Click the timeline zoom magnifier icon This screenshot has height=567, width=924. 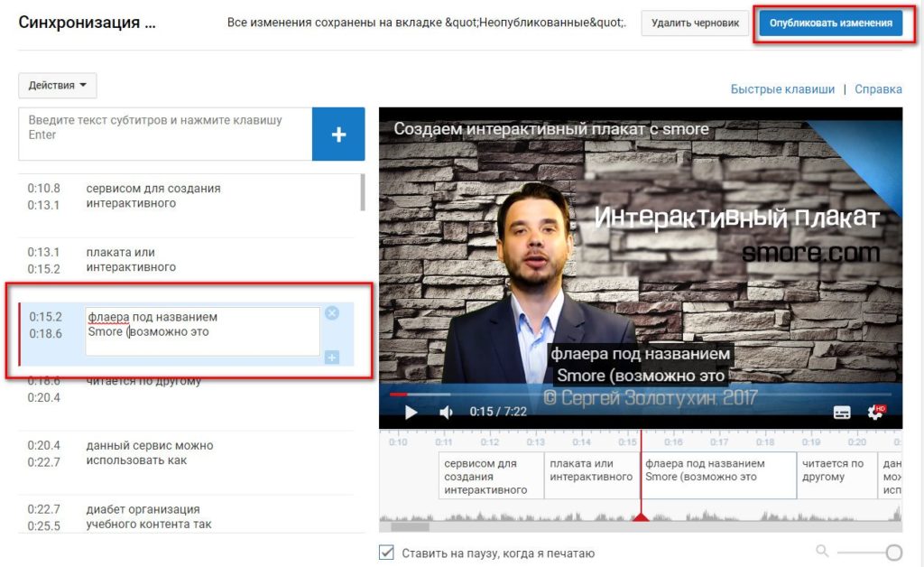[x=822, y=551]
